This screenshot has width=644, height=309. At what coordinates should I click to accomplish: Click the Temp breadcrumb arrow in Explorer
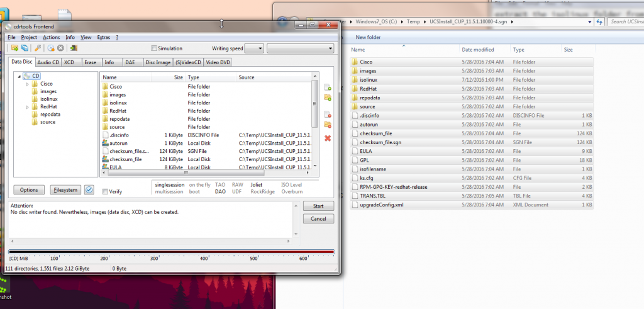(x=425, y=22)
